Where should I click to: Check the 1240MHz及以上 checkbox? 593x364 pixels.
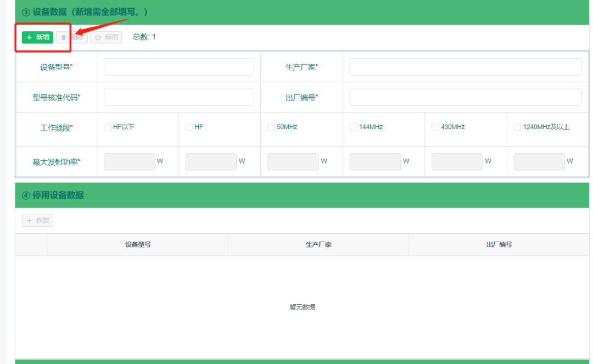point(517,127)
